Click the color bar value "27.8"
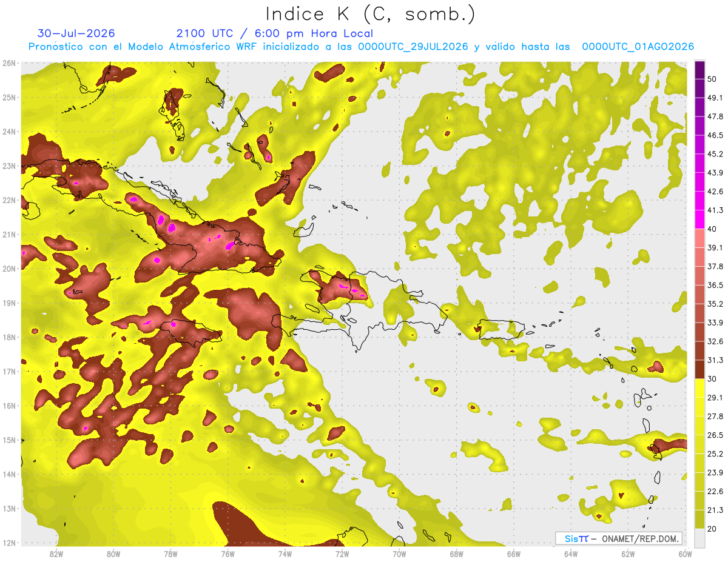This screenshot has height=562, width=728. [715, 416]
